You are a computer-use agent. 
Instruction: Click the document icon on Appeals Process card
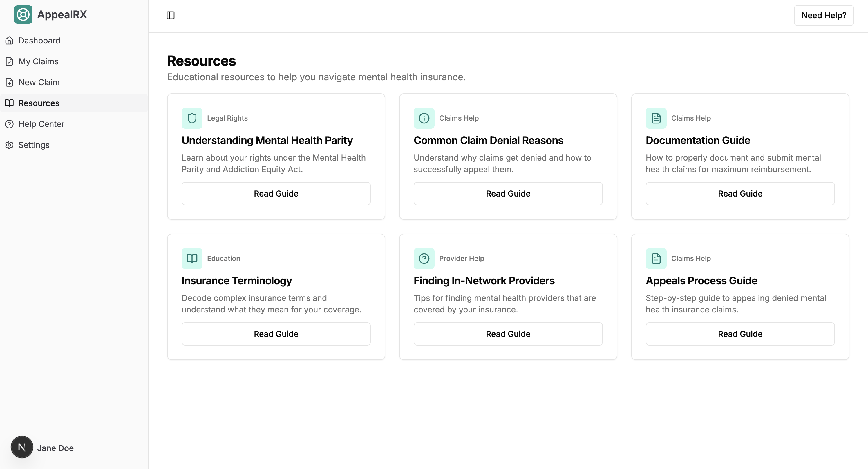coord(656,258)
